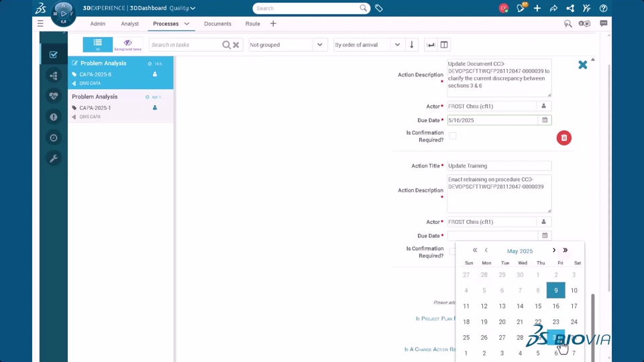Open the Help question mark icon

click(603, 8)
